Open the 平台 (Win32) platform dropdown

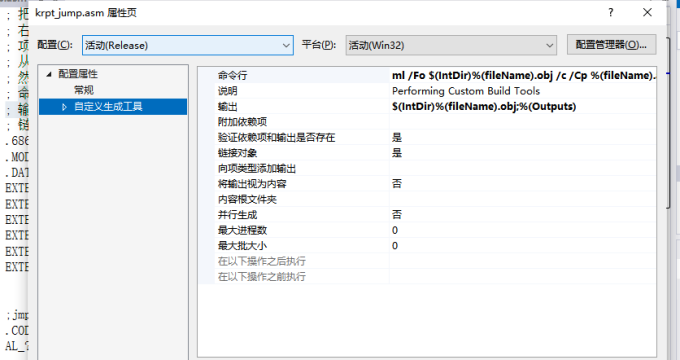[x=451, y=45]
